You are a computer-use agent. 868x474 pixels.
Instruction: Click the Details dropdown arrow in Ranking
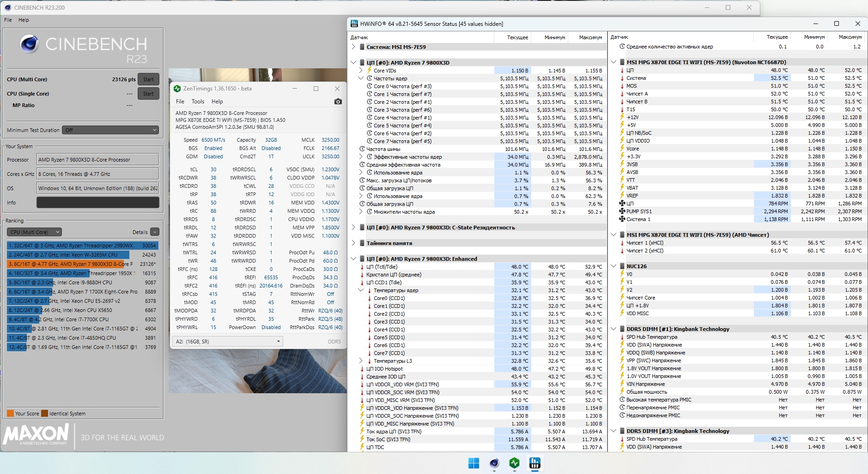pos(155,232)
